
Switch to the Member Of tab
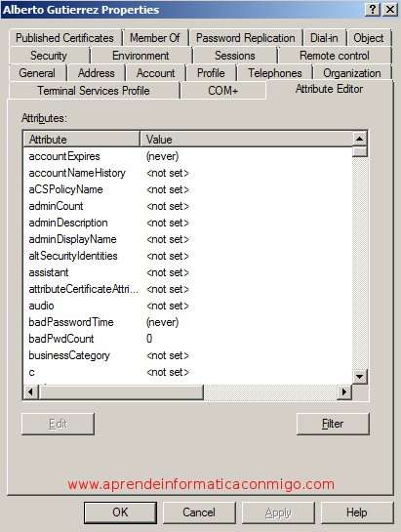coord(155,38)
